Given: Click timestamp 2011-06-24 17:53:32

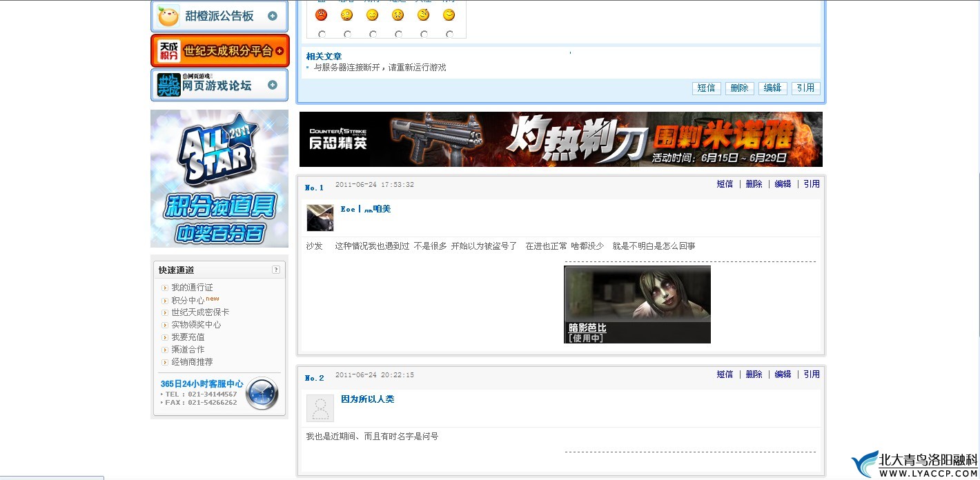Looking at the screenshot, I should [375, 185].
